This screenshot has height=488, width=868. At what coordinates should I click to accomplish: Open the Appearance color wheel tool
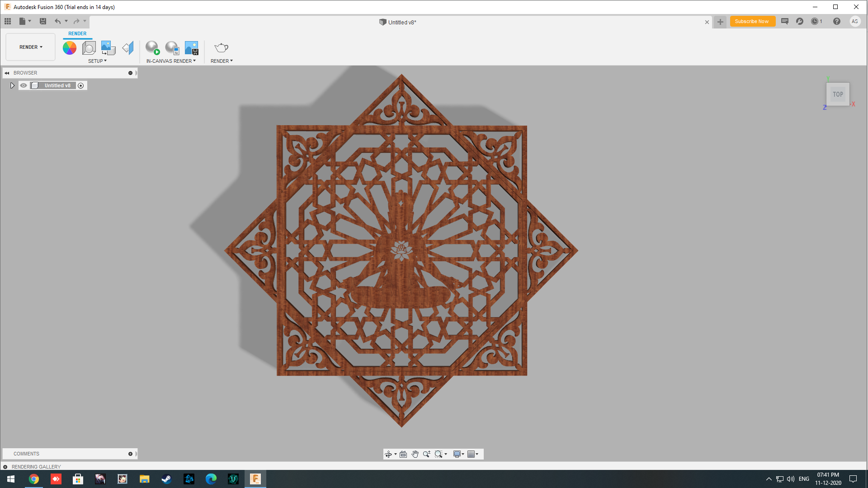click(x=70, y=47)
